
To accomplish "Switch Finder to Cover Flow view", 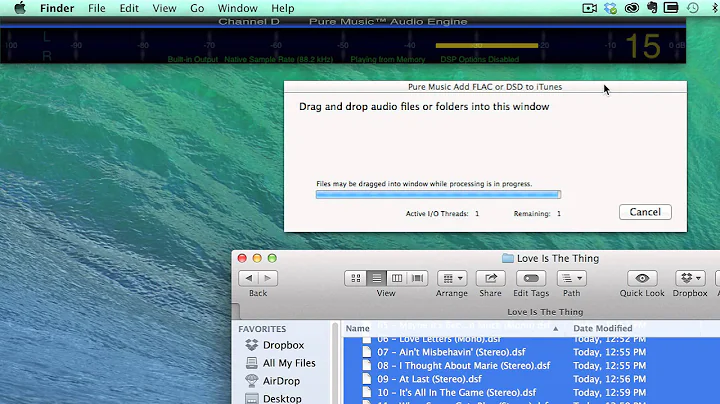I will tap(417, 278).
